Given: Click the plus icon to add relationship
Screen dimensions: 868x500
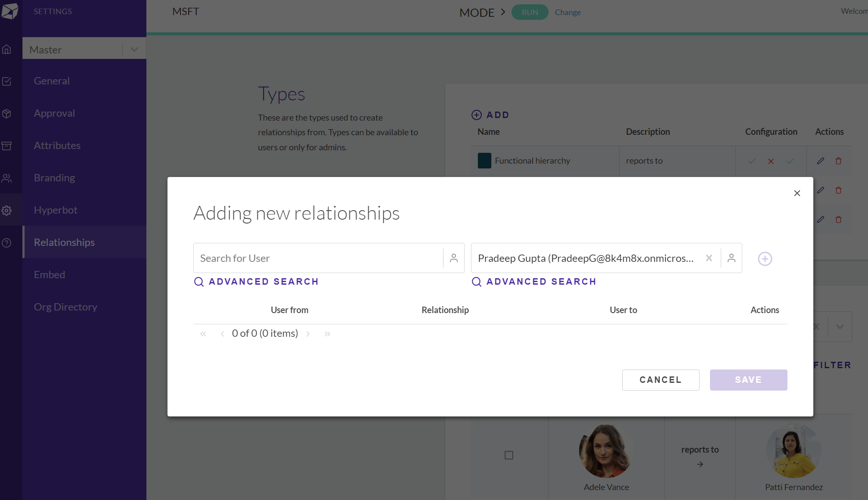Looking at the screenshot, I should tap(765, 259).
